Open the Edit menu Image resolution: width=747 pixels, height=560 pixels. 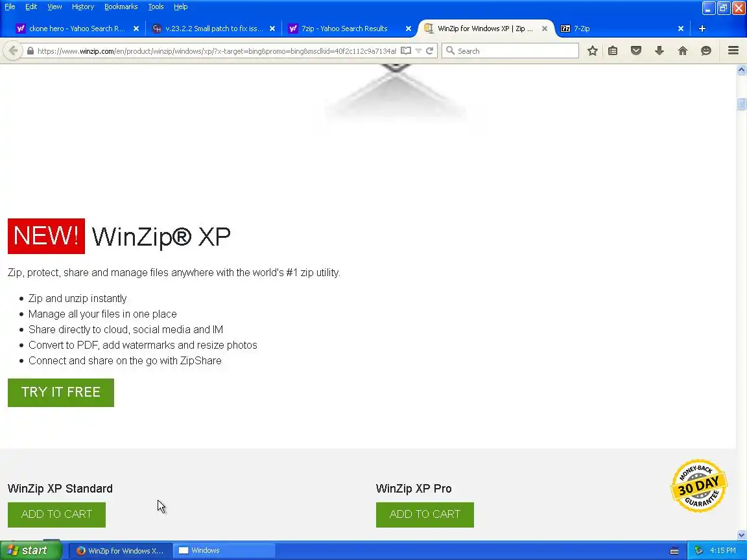coord(31,6)
